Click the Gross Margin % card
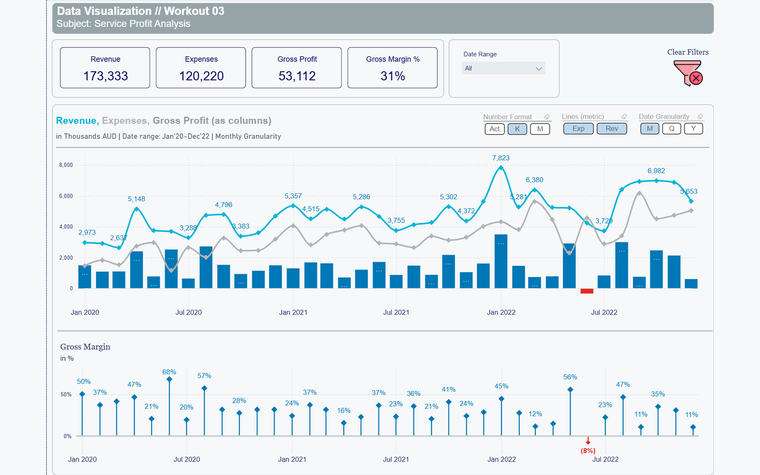Screen dimensions: 760x475 pos(393,68)
